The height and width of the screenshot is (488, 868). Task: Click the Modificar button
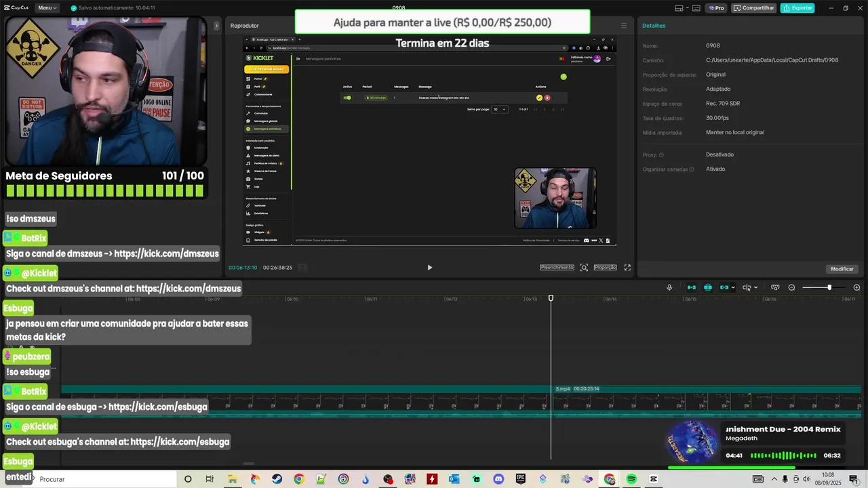click(x=842, y=269)
